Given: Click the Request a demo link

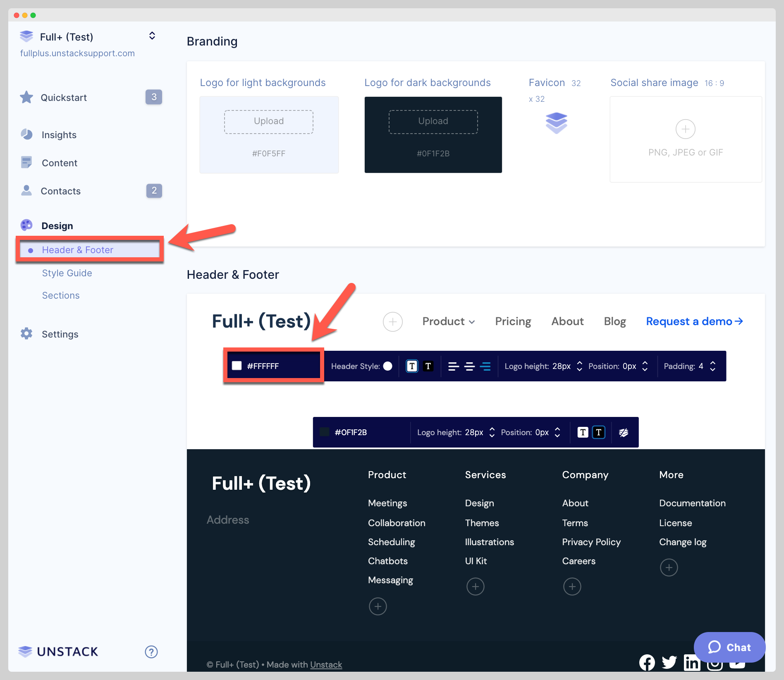Looking at the screenshot, I should pyautogui.click(x=694, y=321).
